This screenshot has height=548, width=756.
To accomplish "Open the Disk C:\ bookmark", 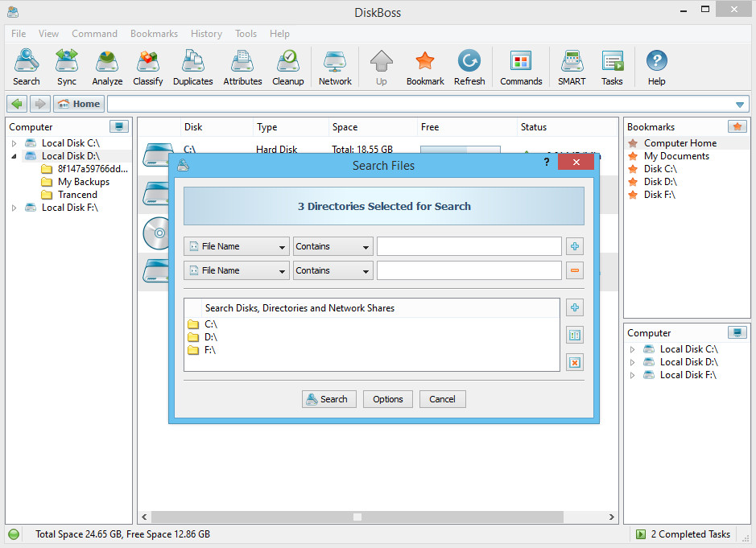I will coord(660,169).
